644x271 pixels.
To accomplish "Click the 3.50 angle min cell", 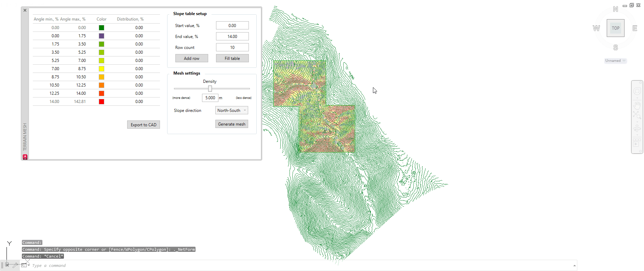I will (x=55, y=52).
